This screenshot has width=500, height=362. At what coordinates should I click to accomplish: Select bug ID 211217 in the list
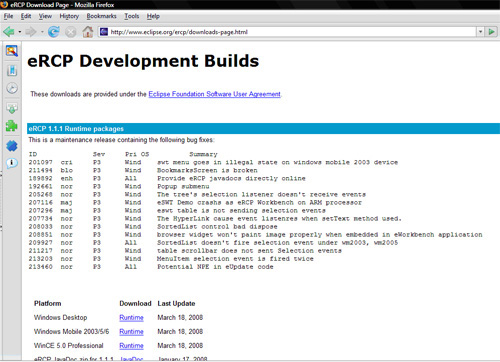tap(40, 251)
